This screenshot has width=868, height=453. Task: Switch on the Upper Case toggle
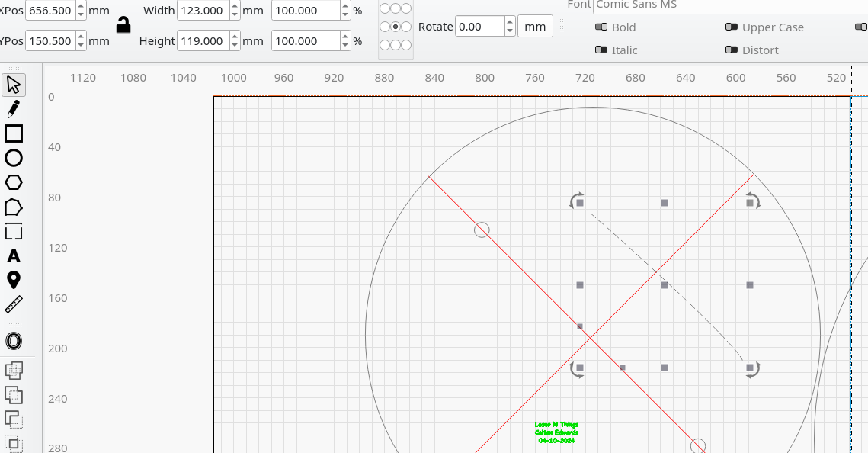point(732,27)
